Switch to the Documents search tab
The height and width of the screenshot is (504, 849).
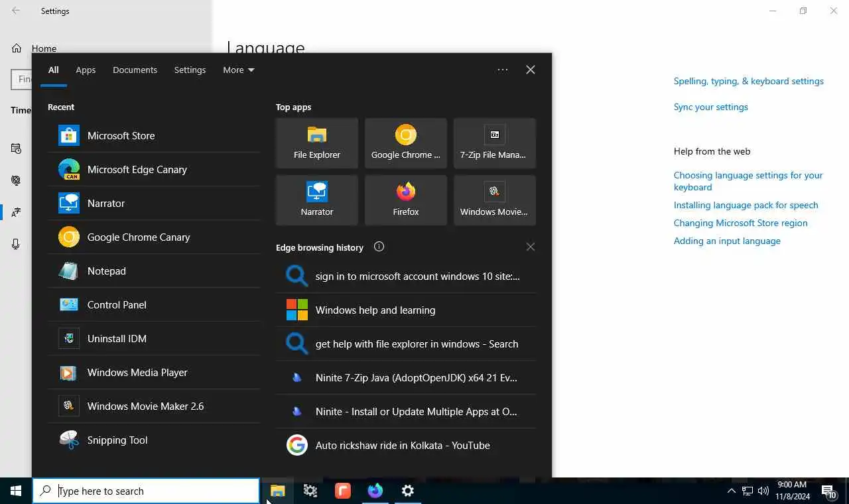tap(135, 70)
